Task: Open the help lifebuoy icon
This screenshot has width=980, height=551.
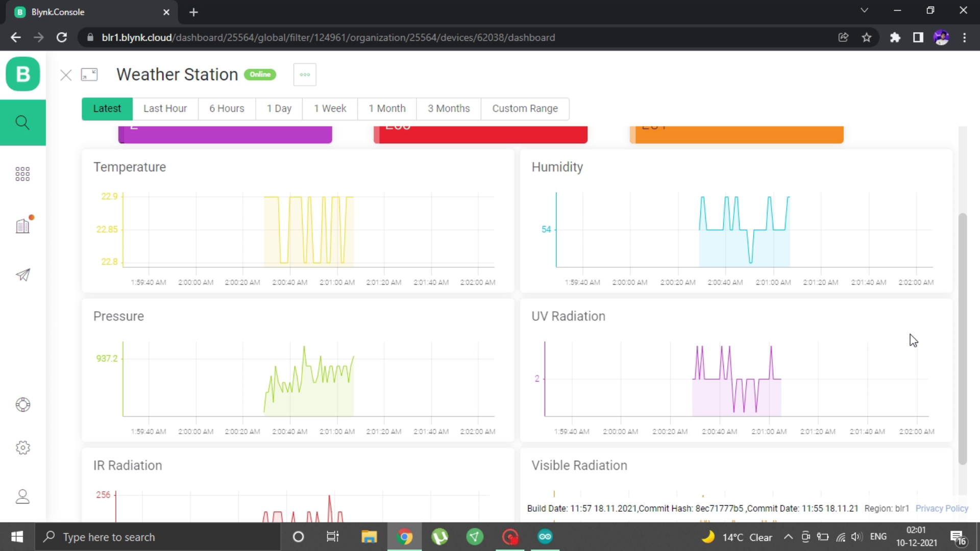Action: point(22,405)
